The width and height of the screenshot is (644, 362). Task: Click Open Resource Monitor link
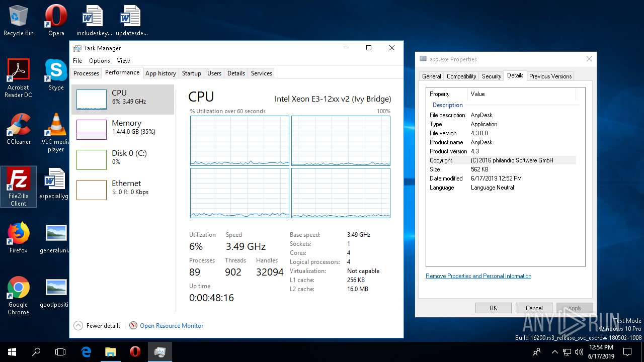[x=172, y=326]
